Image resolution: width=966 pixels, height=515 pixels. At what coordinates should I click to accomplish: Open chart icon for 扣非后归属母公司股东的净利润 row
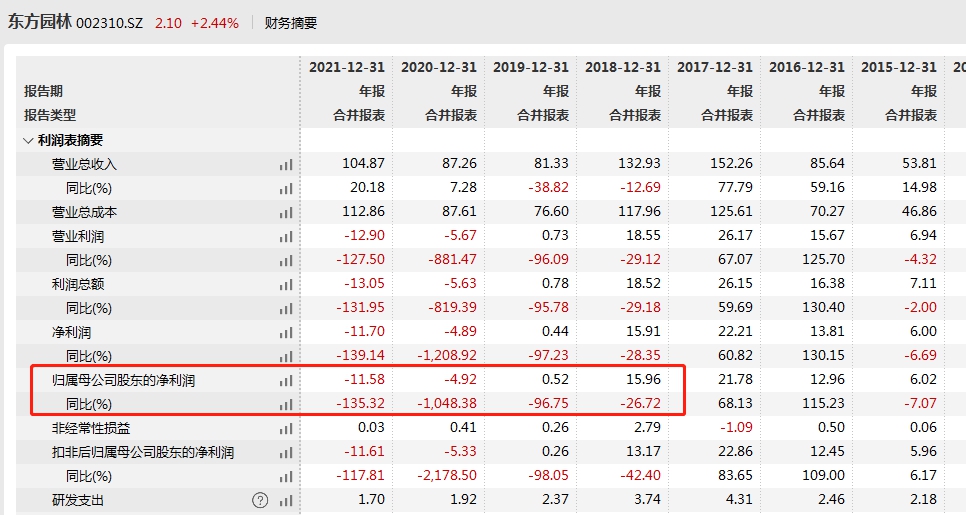click(x=285, y=453)
